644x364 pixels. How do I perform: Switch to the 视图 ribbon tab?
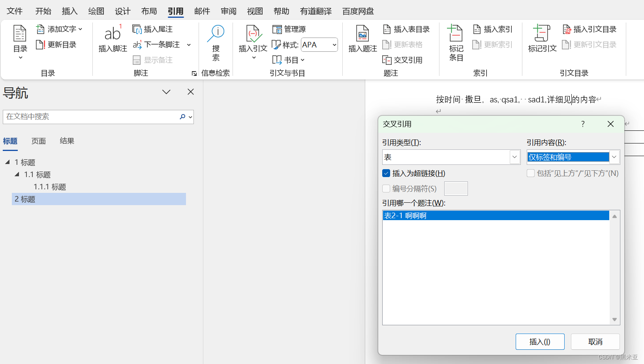[x=255, y=11]
